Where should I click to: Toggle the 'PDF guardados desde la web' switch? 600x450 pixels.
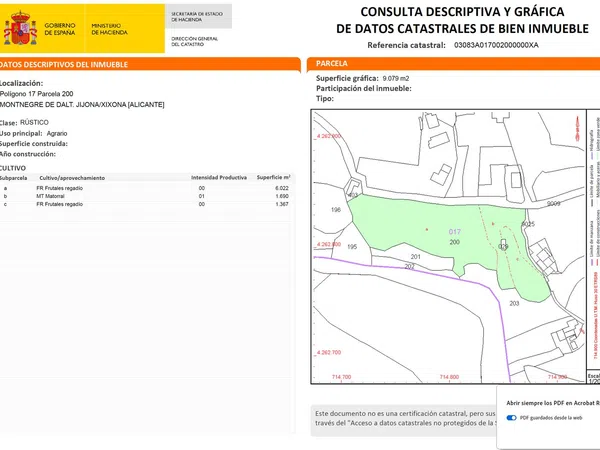coord(511,417)
